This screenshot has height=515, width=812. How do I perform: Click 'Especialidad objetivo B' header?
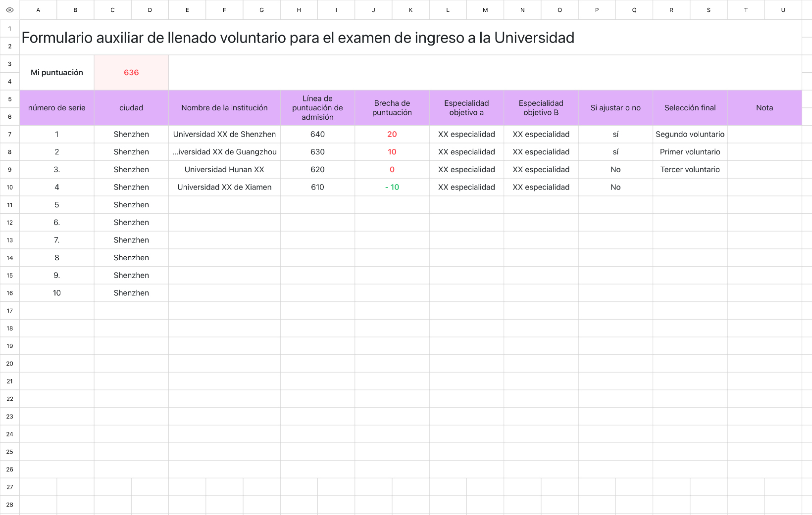coord(541,108)
